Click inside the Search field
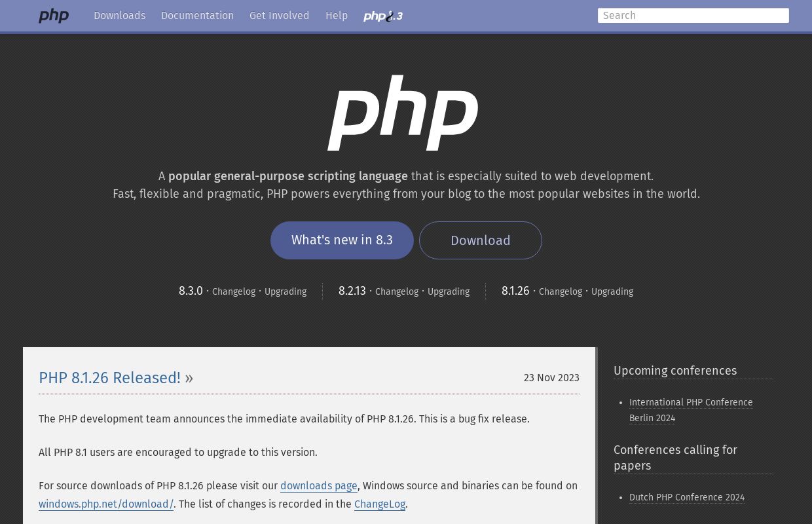 point(693,15)
